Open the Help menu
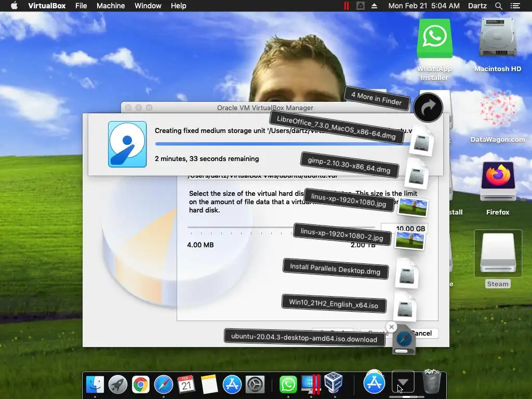 [x=179, y=6]
